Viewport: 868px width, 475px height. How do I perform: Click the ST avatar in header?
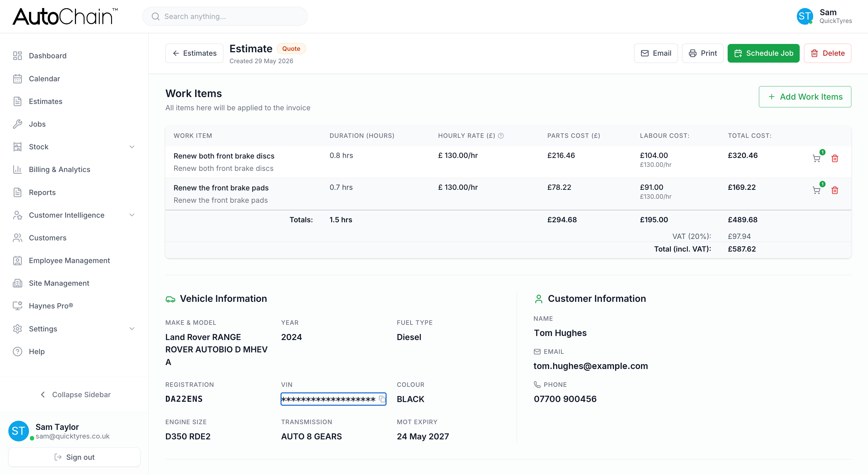(805, 16)
